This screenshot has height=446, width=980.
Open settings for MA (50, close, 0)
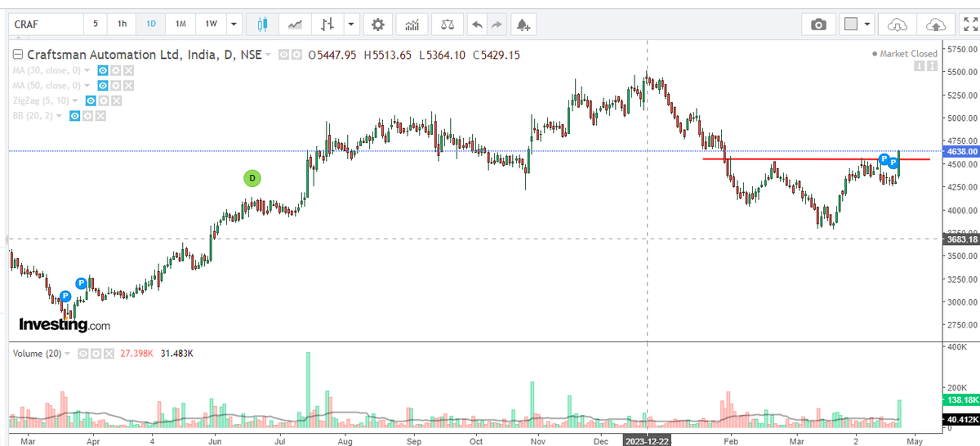(x=116, y=85)
